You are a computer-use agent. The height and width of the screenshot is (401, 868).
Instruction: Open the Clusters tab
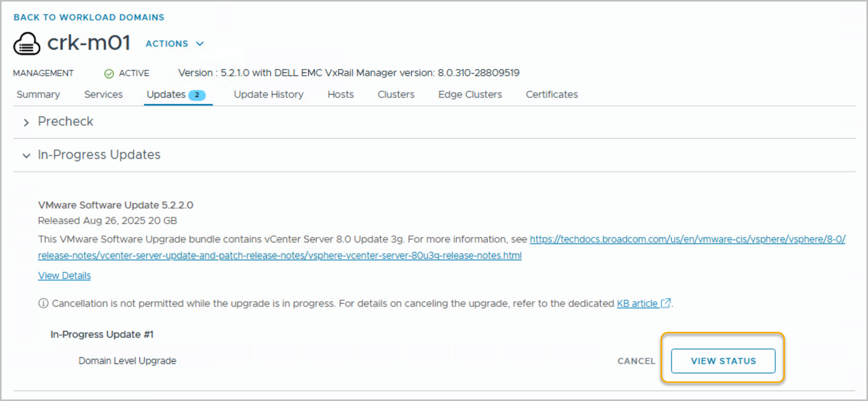pos(396,94)
